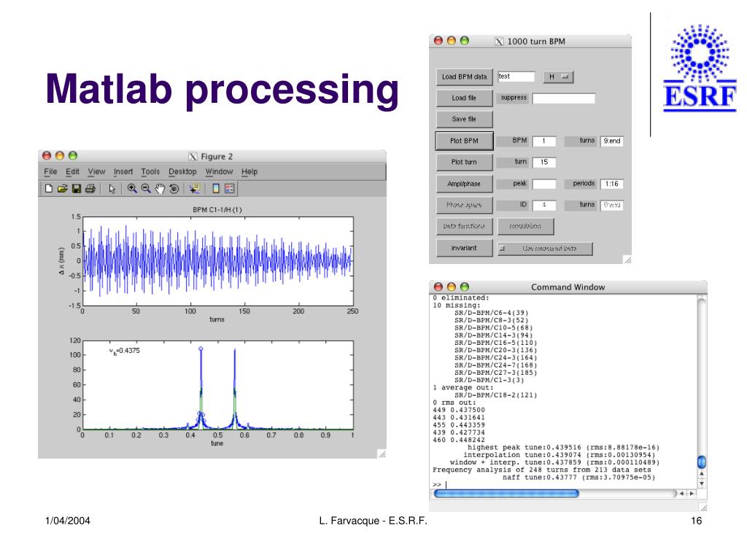Image resolution: width=747 pixels, height=560 pixels.
Task: Open the Edit menu in Figure 2
Action: pos(72,172)
